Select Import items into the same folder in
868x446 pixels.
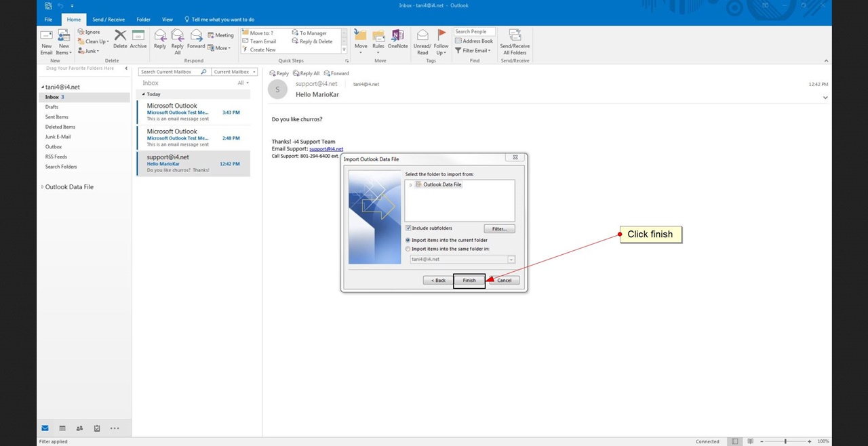click(408, 249)
